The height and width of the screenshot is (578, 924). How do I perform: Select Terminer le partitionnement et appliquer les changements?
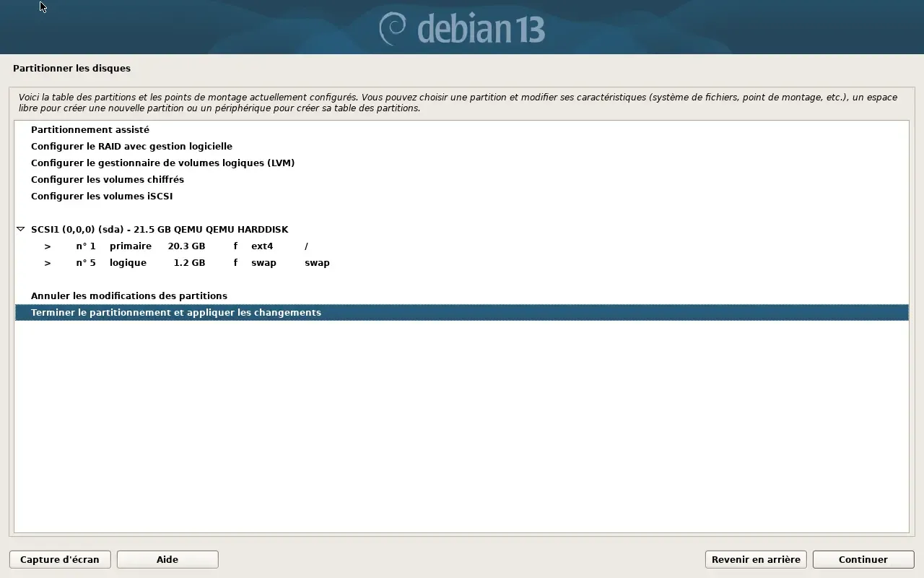(461, 313)
